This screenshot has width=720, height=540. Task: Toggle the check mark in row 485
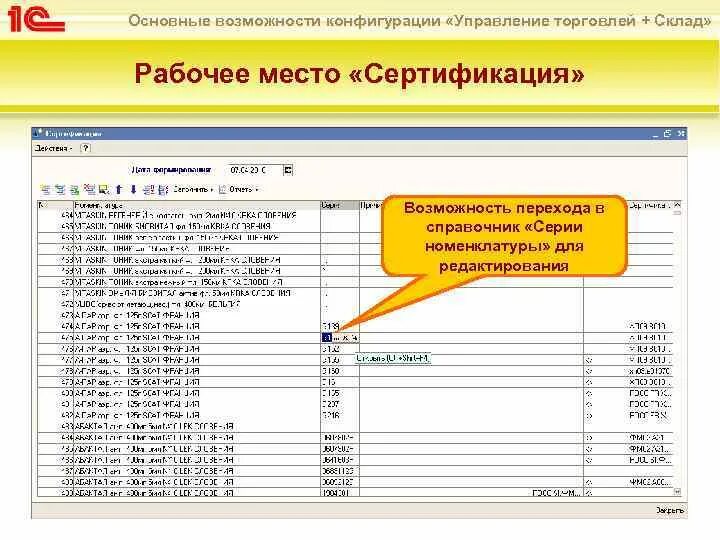pos(590,449)
